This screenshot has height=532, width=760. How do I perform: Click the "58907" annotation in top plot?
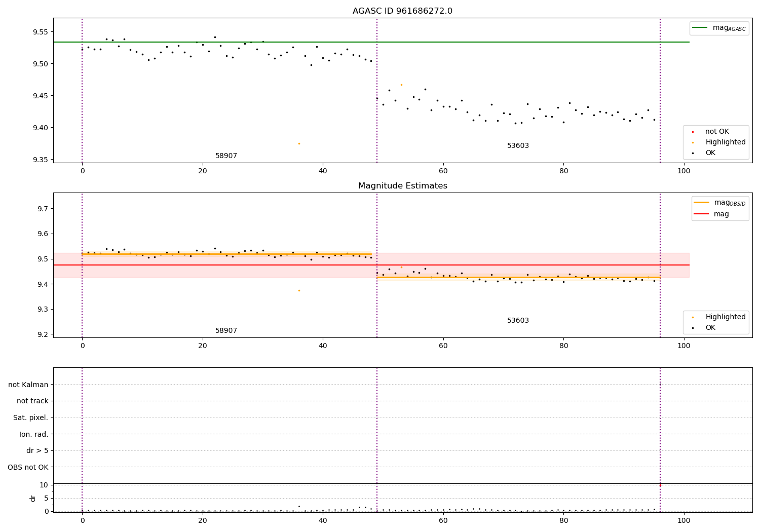[x=226, y=156]
